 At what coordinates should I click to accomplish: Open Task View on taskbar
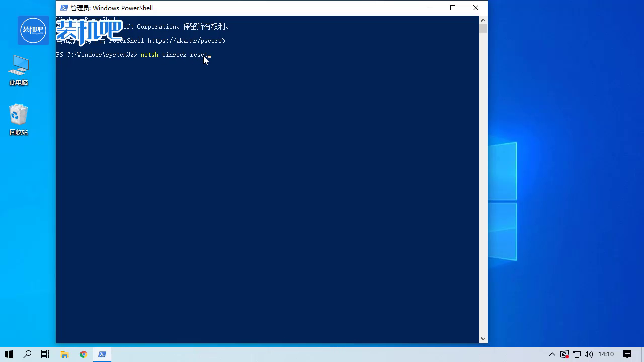[x=45, y=354]
